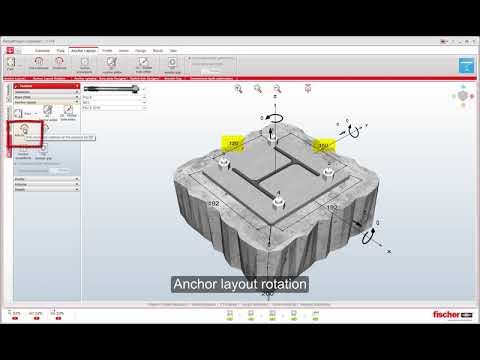
Task: Expand the Loads accordion row
Action: click(x=46, y=184)
